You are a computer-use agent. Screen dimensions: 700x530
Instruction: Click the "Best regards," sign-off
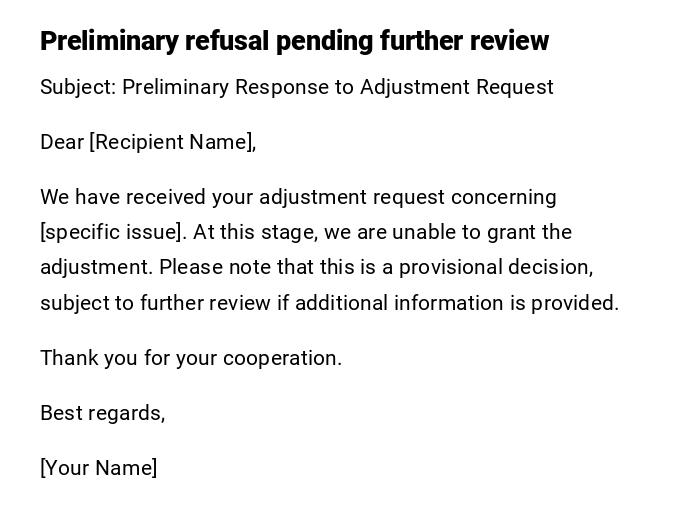tap(102, 413)
